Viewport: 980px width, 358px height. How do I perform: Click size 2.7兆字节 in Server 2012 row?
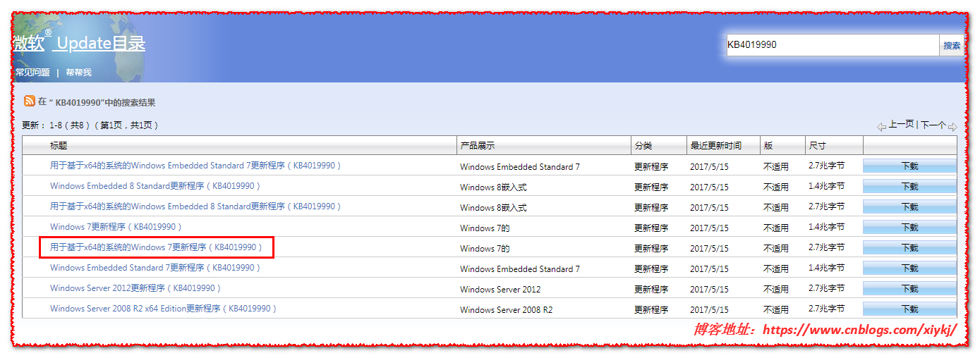826,288
